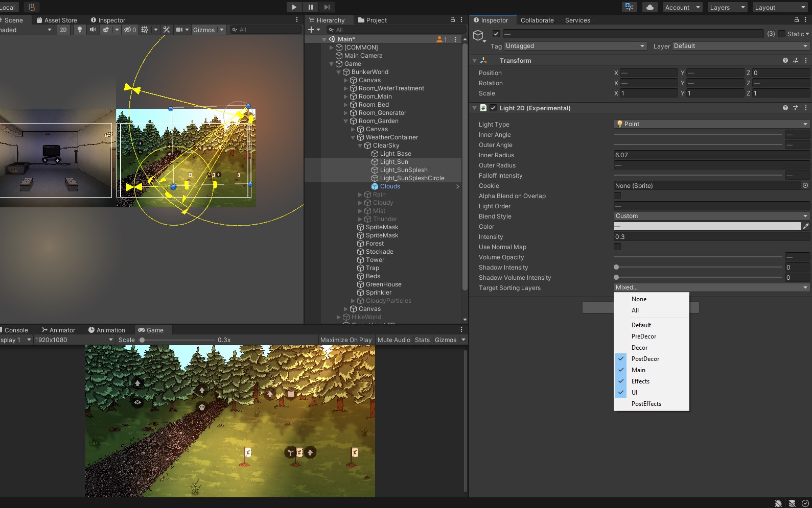Switch to the Project tab
The width and height of the screenshot is (812, 508).
[373, 20]
